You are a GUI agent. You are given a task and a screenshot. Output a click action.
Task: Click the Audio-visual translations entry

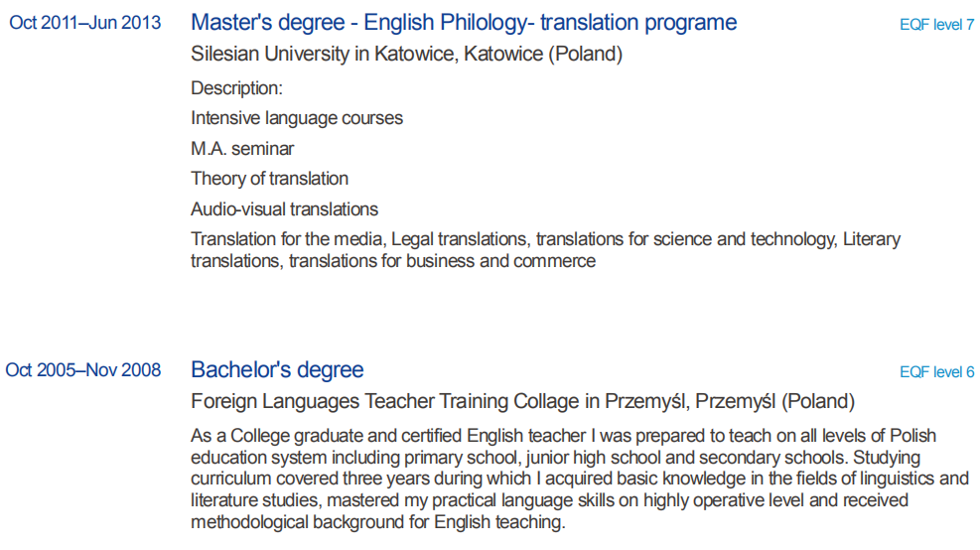[284, 209]
